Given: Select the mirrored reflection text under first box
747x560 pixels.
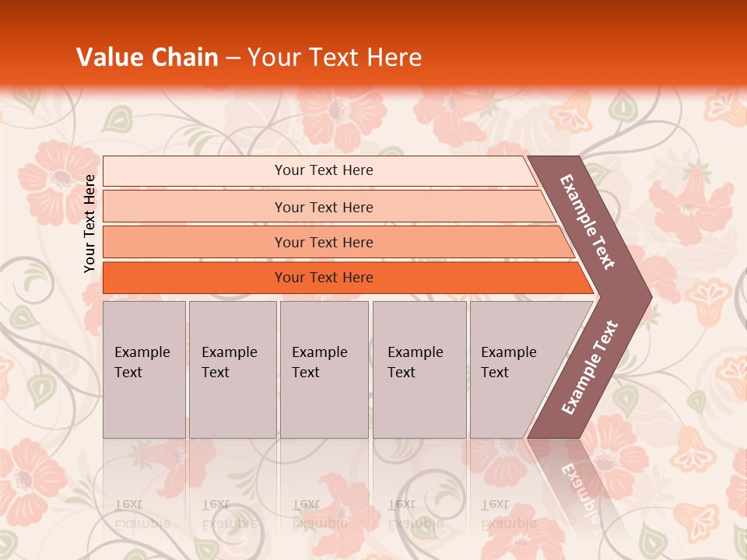Looking at the screenshot, I should tap(142, 514).
